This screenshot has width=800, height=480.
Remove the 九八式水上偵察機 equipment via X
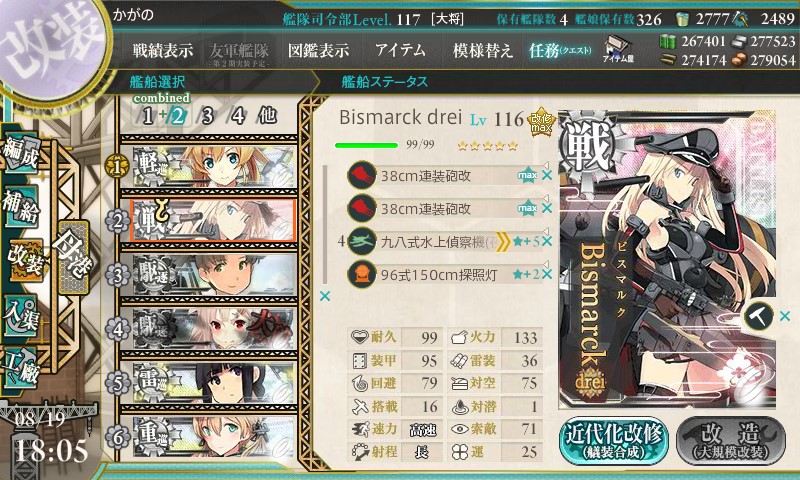tap(546, 241)
